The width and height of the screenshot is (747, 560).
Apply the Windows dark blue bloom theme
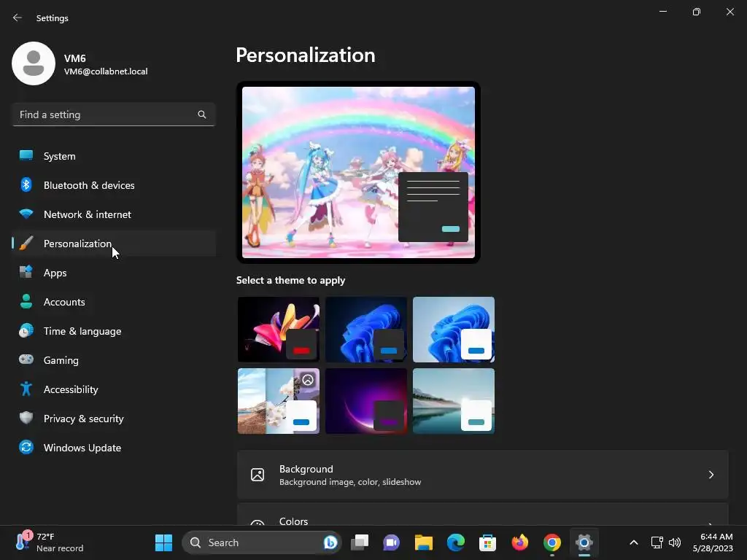366,330
